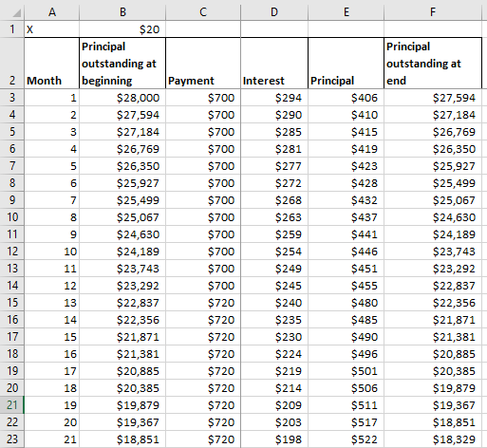Select column D header

click(x=274, y=12)
